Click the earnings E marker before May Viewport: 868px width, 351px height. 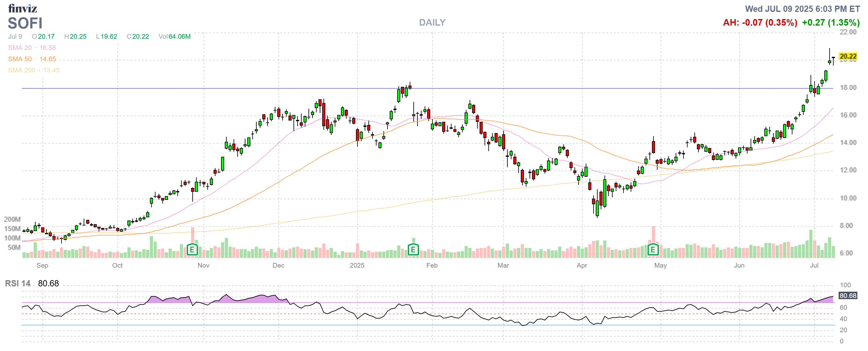click(653, 250)
